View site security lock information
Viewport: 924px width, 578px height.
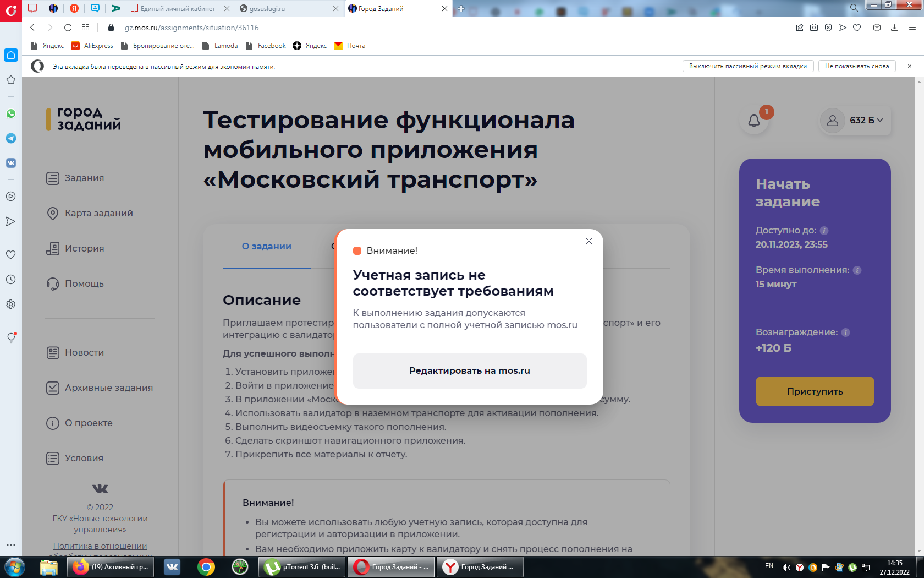click(x=111, y=28)
